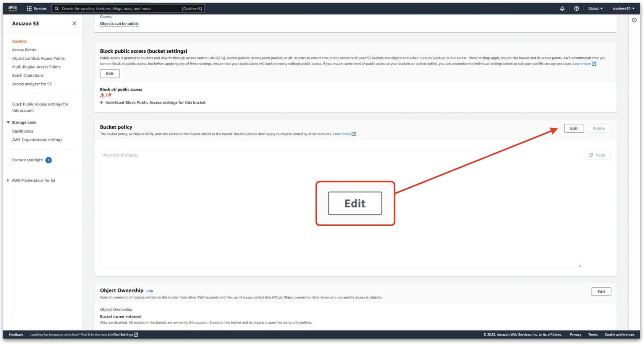
Task: Open Access analyzer for S3
Action: tap(32, 84)
